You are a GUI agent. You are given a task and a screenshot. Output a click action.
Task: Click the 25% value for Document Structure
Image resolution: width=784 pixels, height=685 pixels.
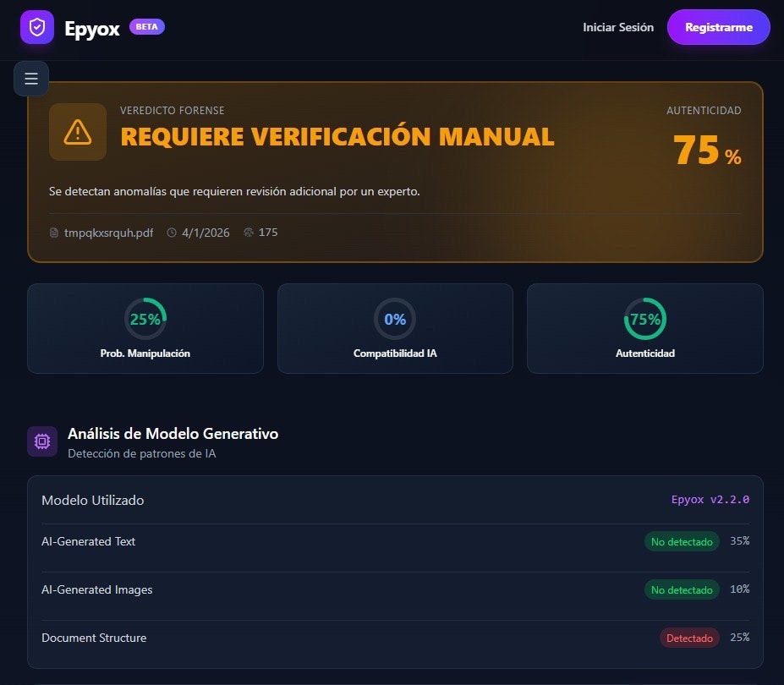tap(739, 637)
